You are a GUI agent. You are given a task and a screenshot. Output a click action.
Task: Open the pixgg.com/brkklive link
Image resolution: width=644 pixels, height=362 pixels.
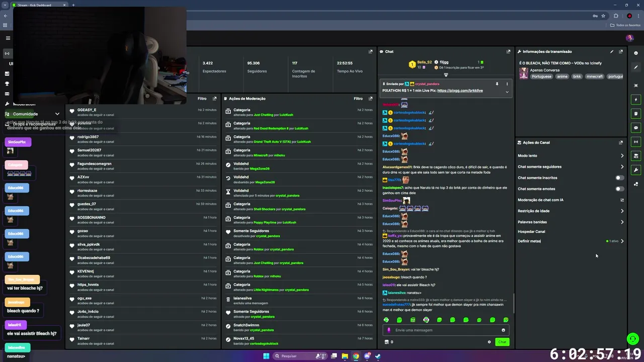coord(460,90)
